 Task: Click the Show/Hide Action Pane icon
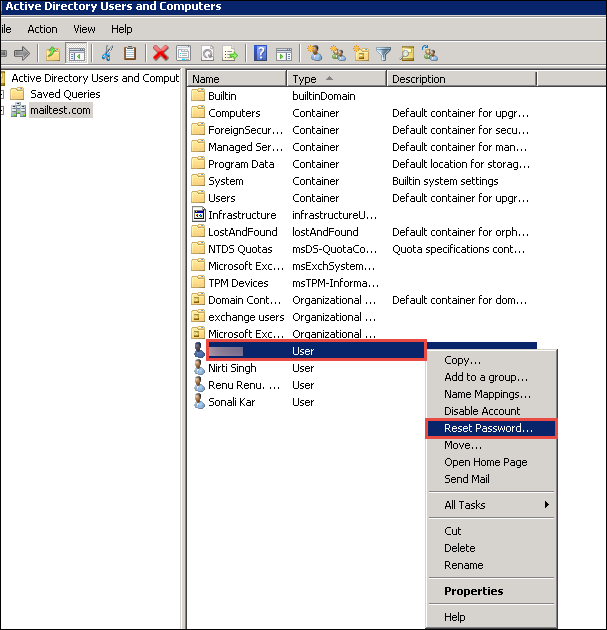pyautogui.click(x=284, y=54)
